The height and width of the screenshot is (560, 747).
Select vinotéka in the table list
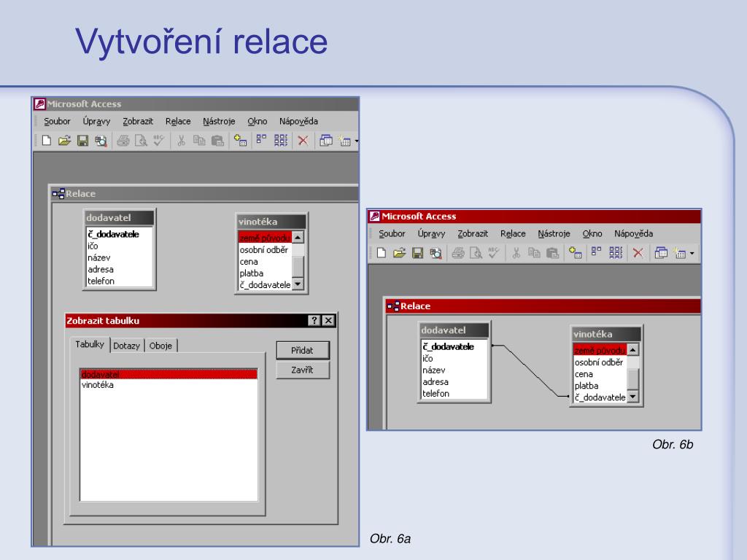point(169,385)
